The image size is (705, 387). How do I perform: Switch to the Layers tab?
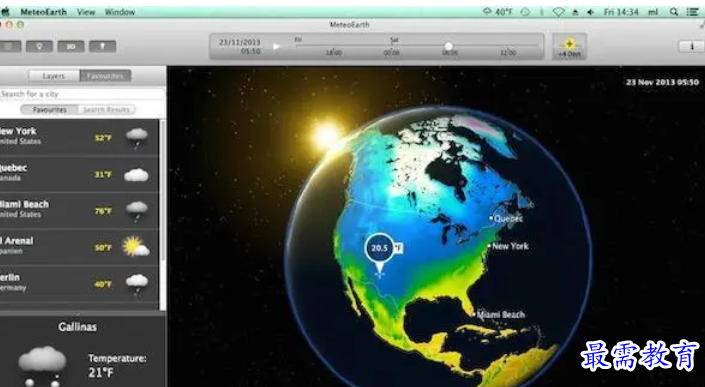point(54,76)
